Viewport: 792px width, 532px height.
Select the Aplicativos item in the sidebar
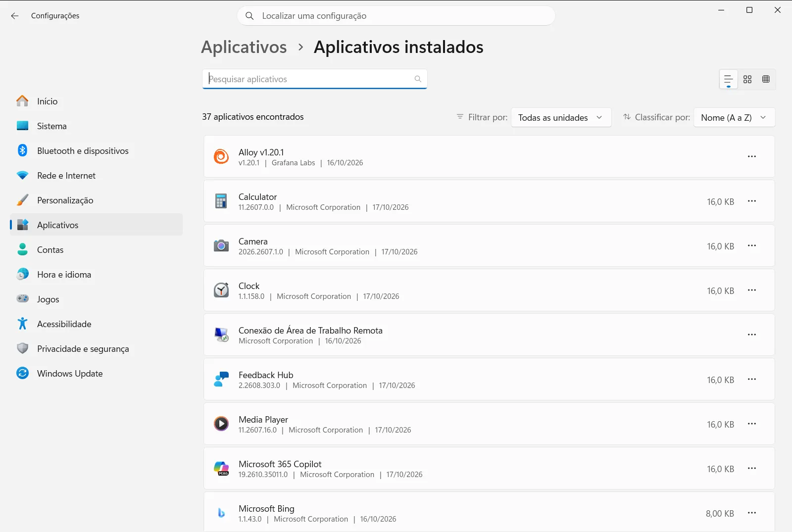[x=97, y=225]
